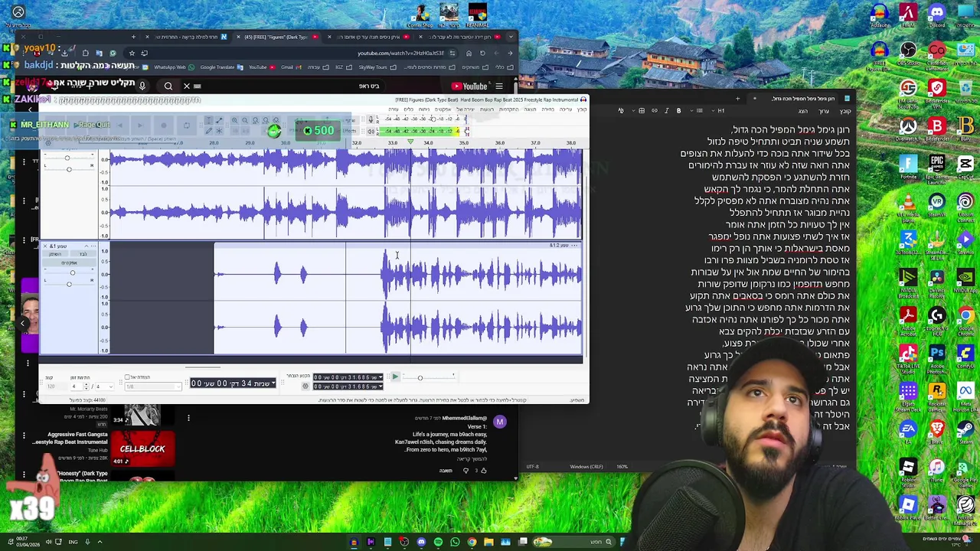Open the Notepad file menu 'קובץ'

845,111
